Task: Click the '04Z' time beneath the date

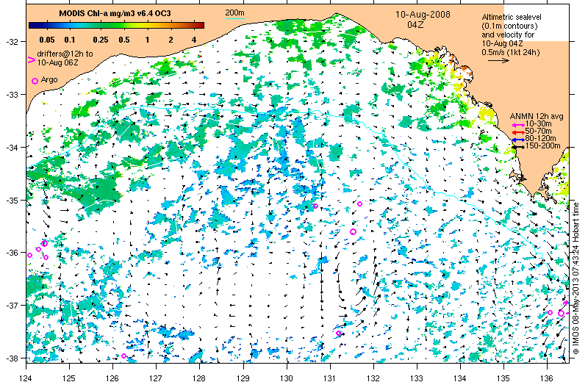Action: pos(415,24)
